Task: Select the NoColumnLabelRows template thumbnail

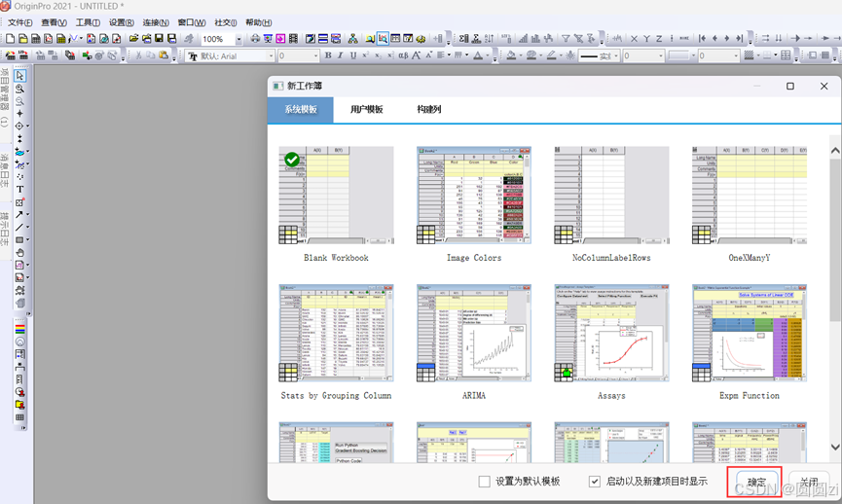Action: tap(611, 196)
